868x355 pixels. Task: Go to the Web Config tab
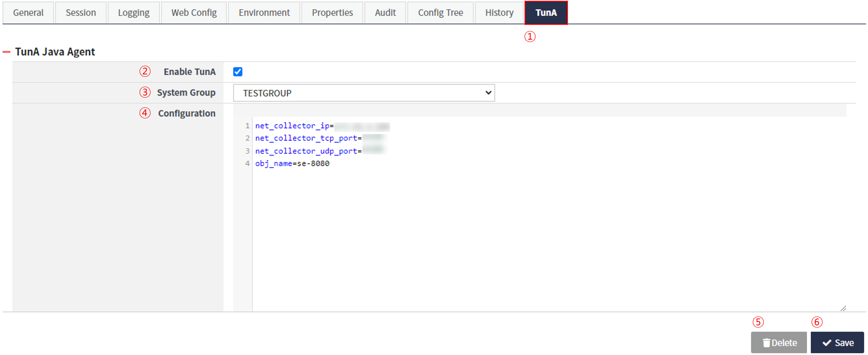(x=194, y=13)
